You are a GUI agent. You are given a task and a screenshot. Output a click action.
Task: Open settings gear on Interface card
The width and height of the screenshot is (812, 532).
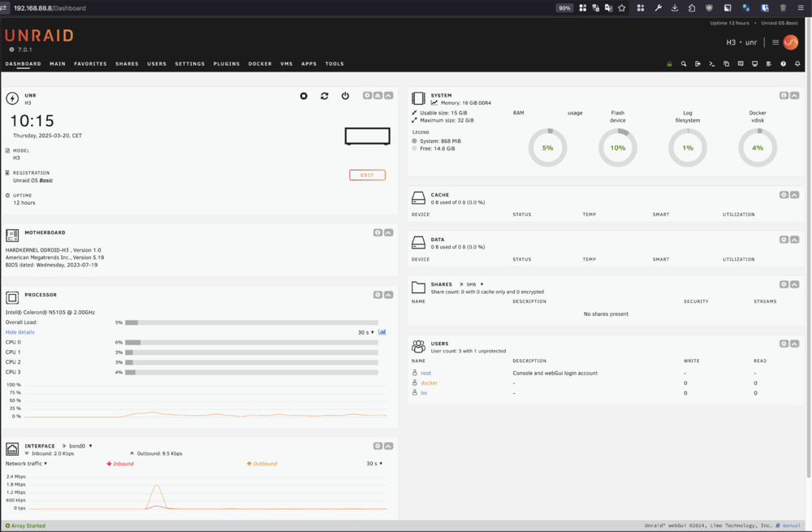coord(378,446)
